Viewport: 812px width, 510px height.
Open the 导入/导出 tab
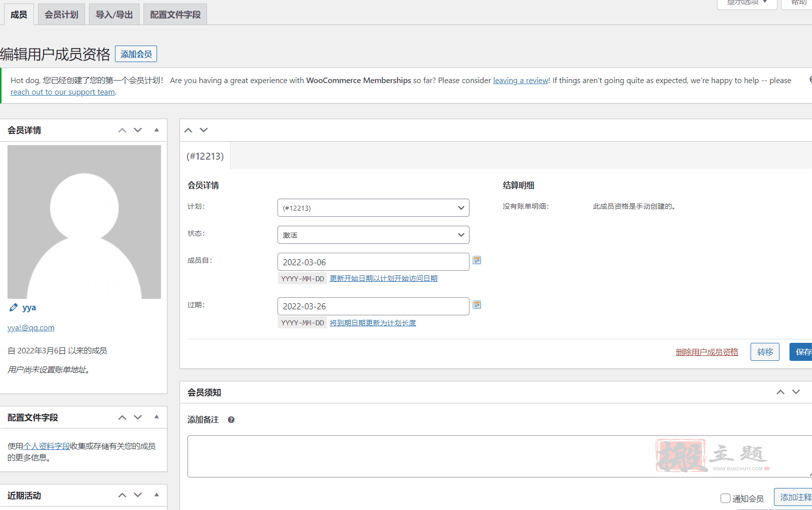114,15
